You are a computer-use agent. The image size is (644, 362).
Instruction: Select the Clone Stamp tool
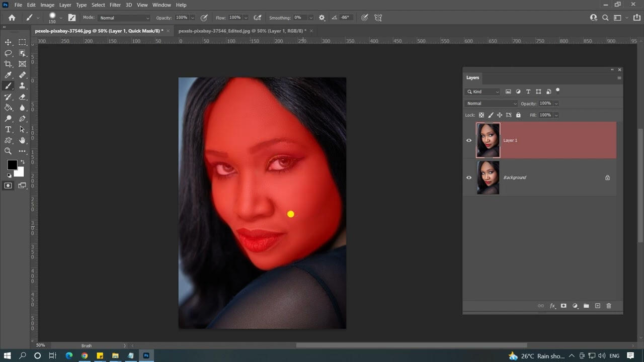click(22, 86)
